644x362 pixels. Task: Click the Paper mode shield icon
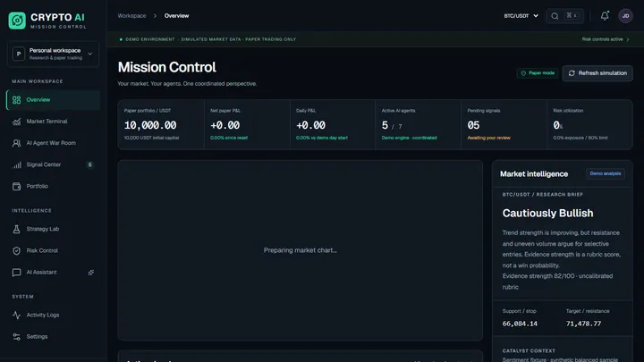point(523,73)
